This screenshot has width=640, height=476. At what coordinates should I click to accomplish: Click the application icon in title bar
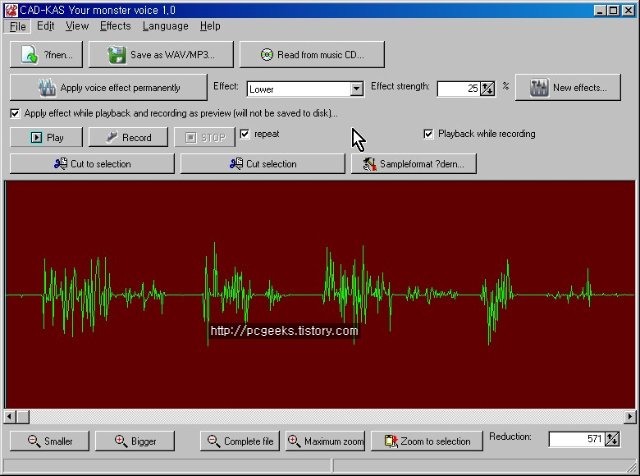click(x=11, y=10)
